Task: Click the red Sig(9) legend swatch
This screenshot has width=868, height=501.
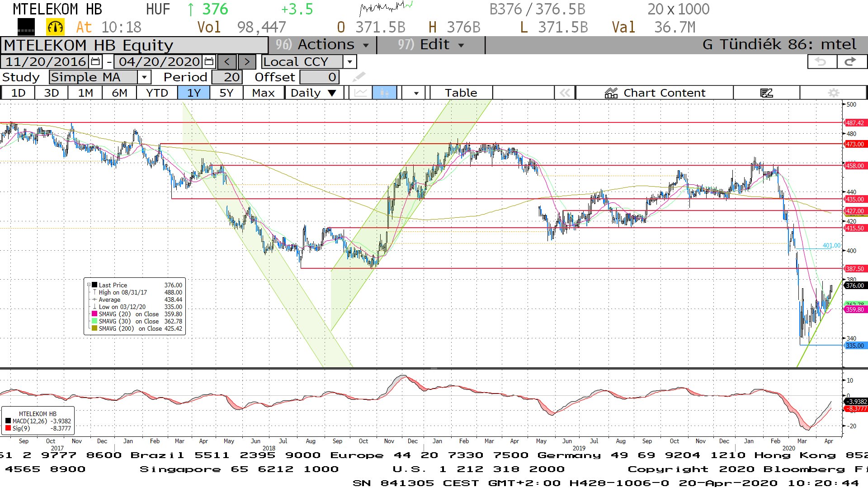Action: 8,428
